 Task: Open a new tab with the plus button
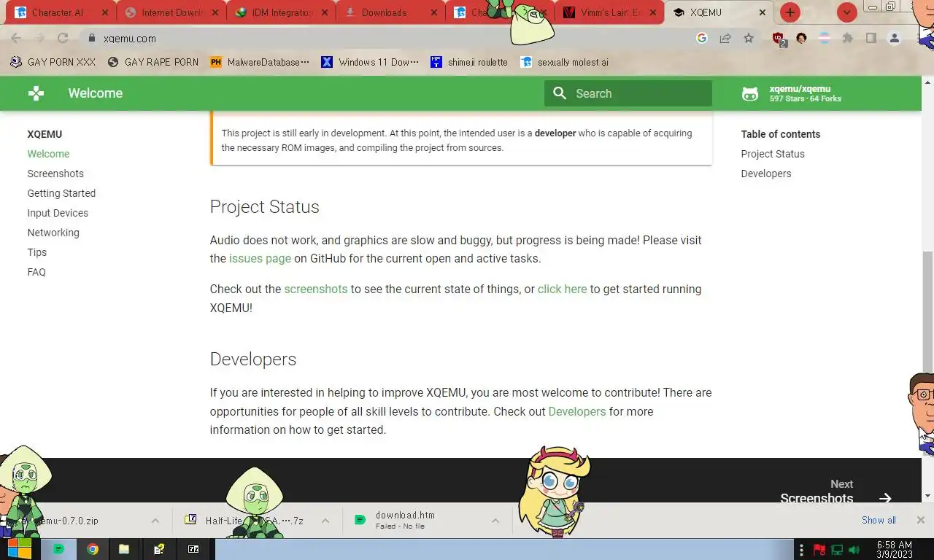(790, 12)
